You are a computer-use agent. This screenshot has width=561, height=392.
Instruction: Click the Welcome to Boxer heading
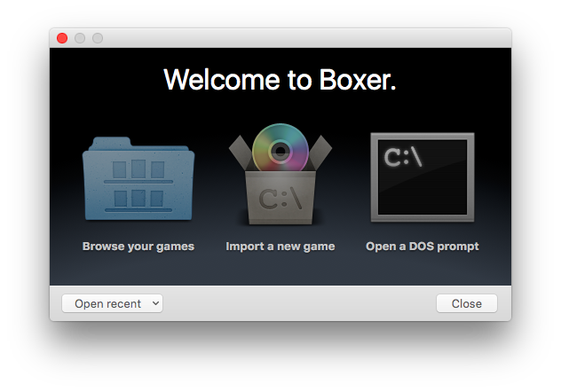point(280,80)
